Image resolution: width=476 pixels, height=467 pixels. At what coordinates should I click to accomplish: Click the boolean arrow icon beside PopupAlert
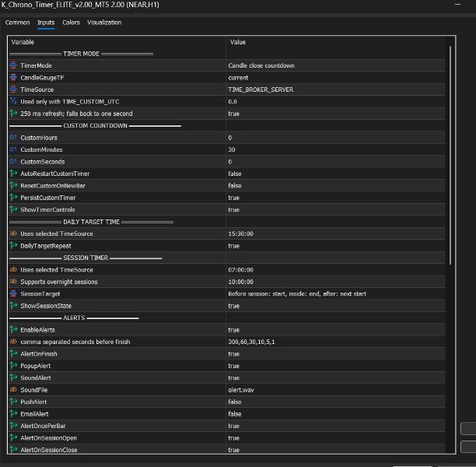(13, 366)
